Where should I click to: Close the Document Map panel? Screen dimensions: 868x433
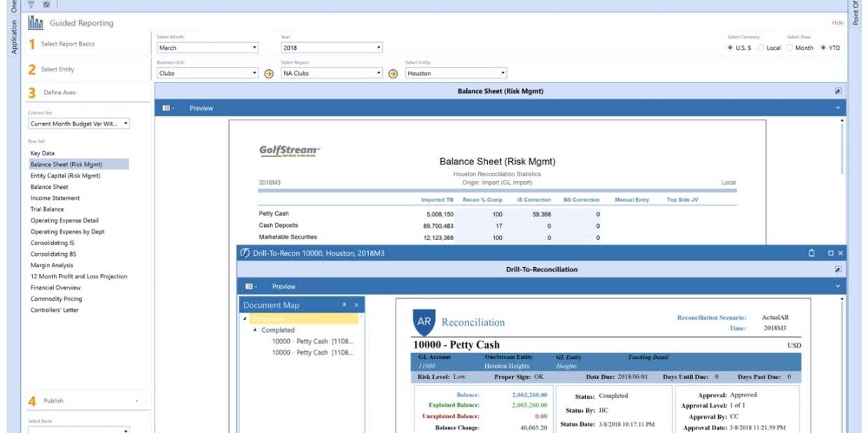click(356, 305)
